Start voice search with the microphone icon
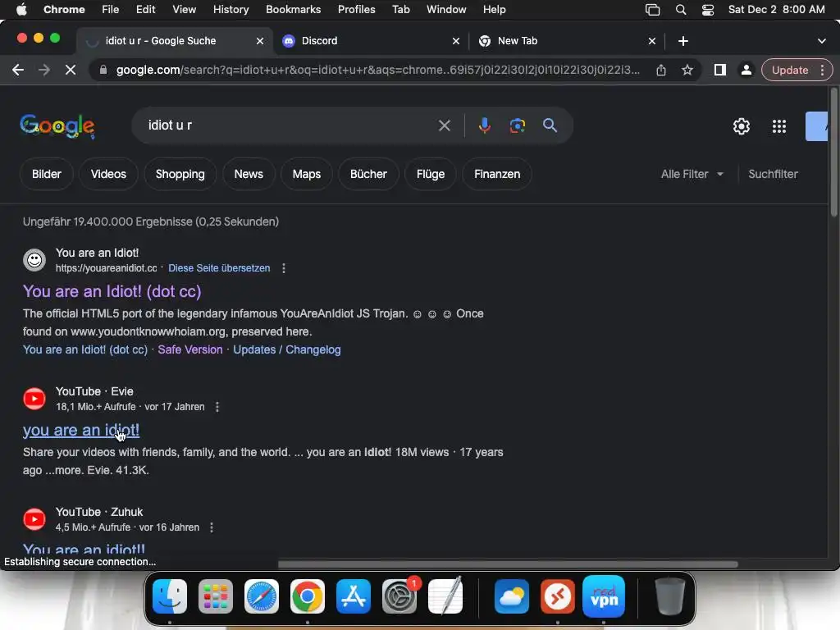Viewport: 840px width, 630px height. [484, 126]
